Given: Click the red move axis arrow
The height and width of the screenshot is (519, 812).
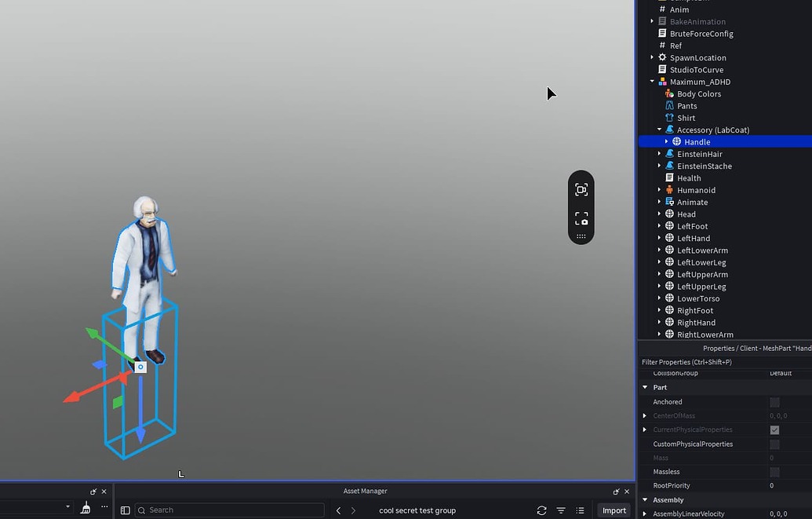Looking at the screenshot, I should (x=72, y=396).
